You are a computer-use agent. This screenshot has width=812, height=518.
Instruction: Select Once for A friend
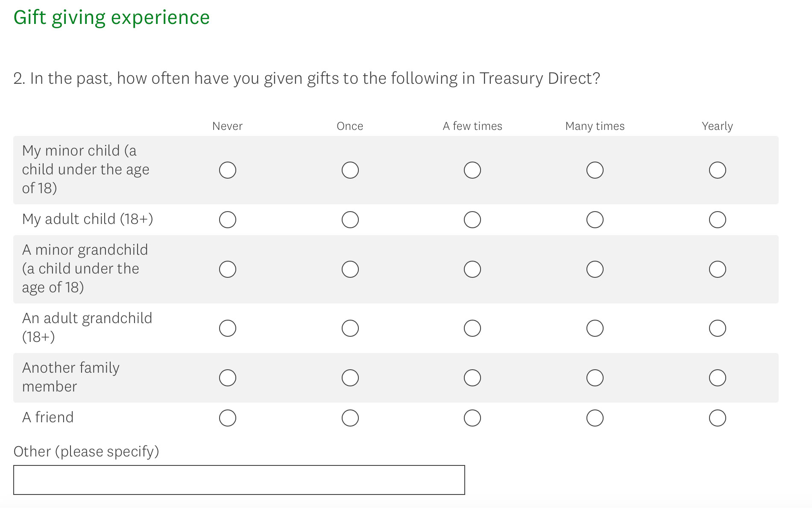click(350, 418)
